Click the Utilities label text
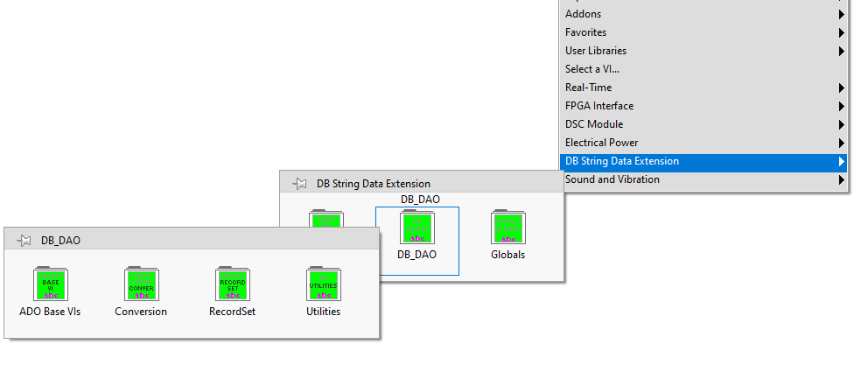The image size is (868, 372). coord(323,312)
